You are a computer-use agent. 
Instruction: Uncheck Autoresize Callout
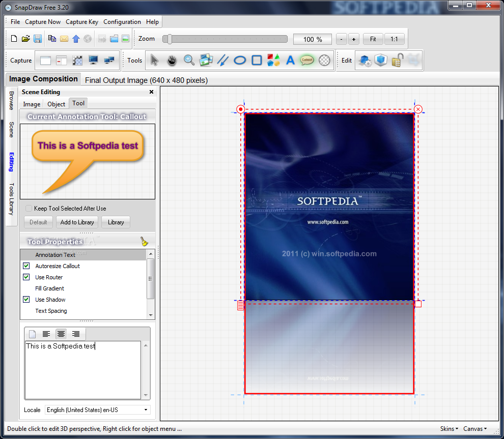pos(26,266)
